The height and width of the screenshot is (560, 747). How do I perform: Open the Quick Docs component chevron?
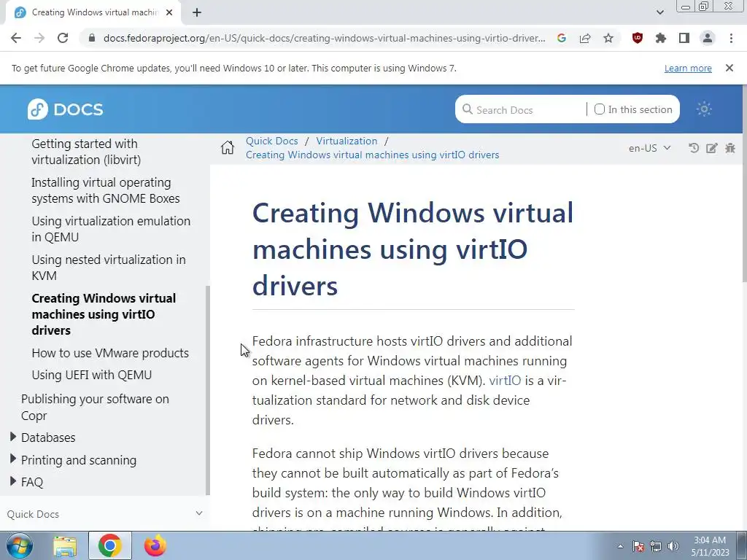199,513
